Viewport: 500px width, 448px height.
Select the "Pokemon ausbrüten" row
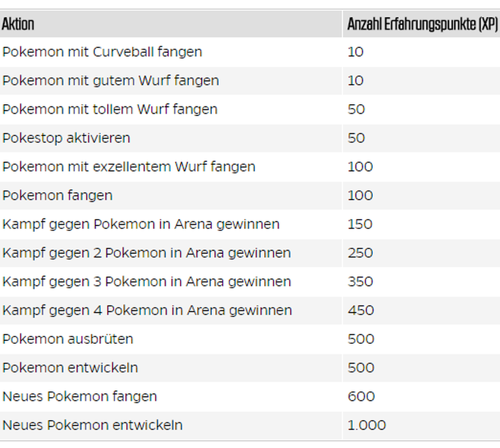point(68,339)
